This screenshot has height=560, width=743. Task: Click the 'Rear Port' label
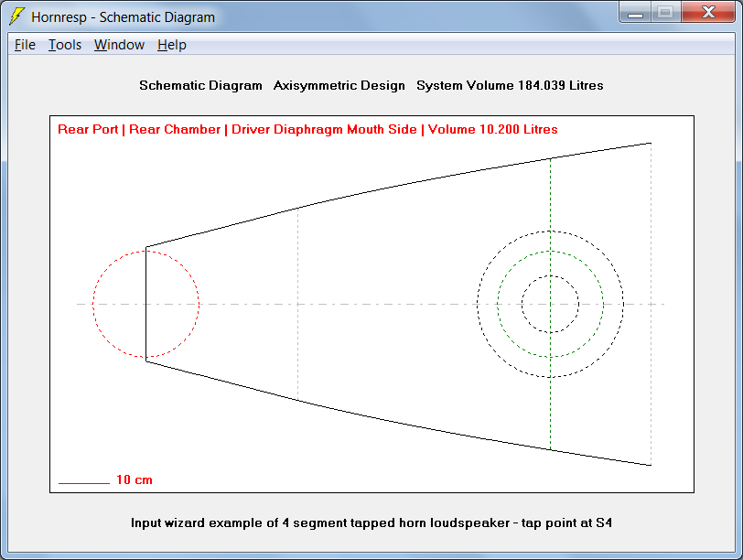[x=88, y=129]
